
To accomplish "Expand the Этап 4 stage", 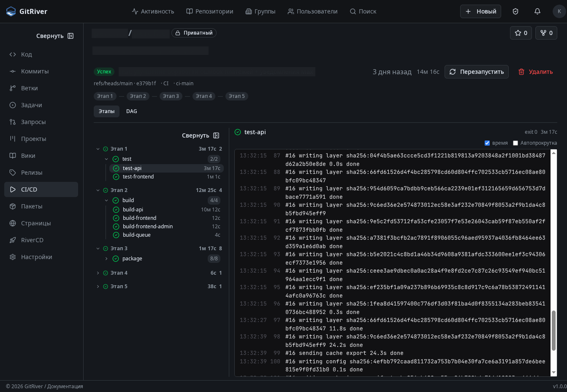I will click(x=98, y=273).
